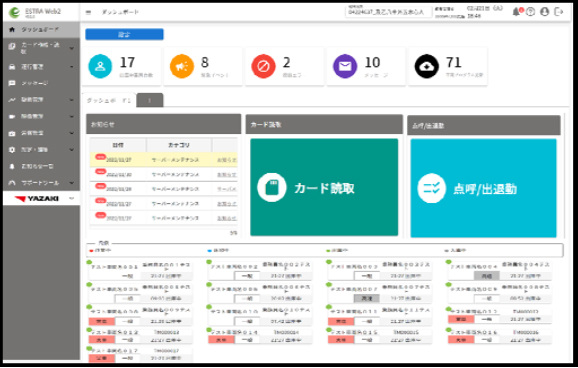Click vehicle card テスト車両名００７
This screenshot has height=368, width=578.
pos(379,293)
